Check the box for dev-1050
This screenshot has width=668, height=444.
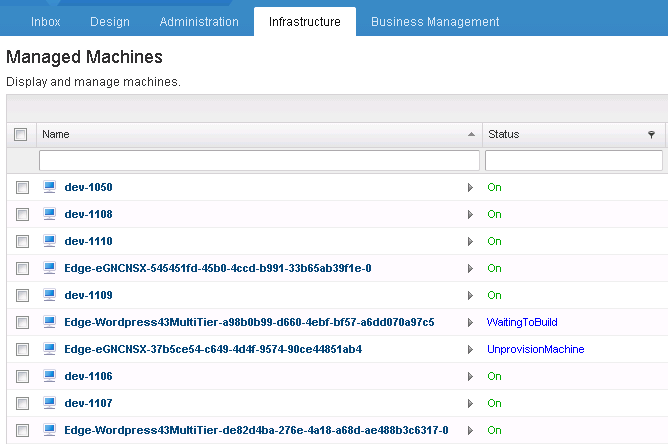coord(22,187)
